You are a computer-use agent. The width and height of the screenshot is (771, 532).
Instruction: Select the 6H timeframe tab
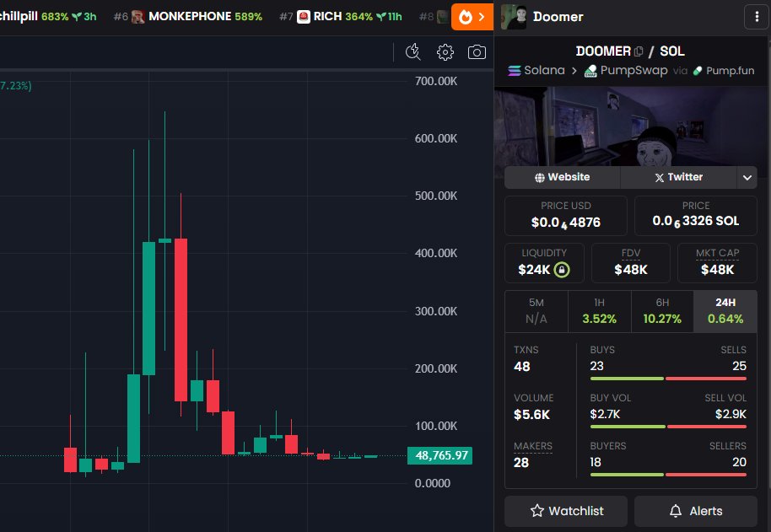coord(662,311)
